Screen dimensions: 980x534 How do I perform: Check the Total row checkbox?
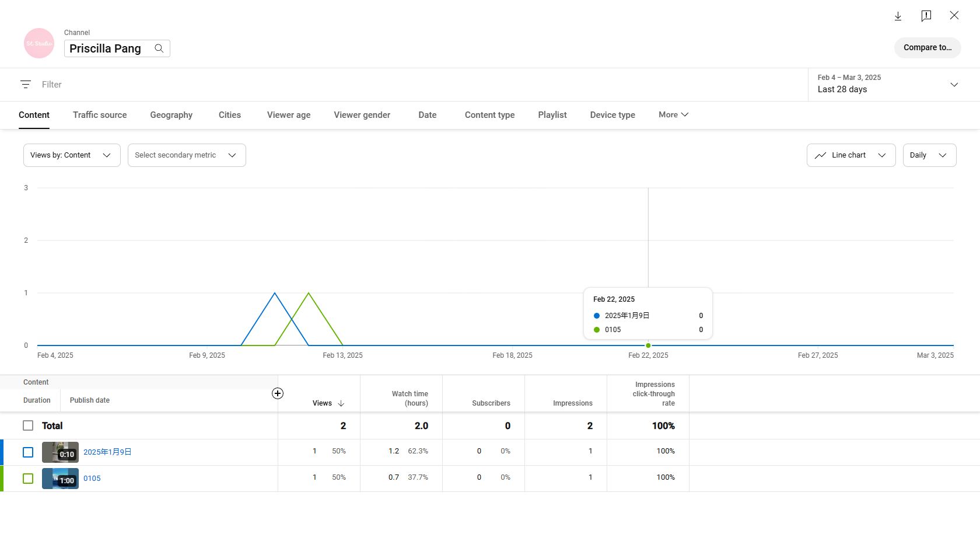28,425
